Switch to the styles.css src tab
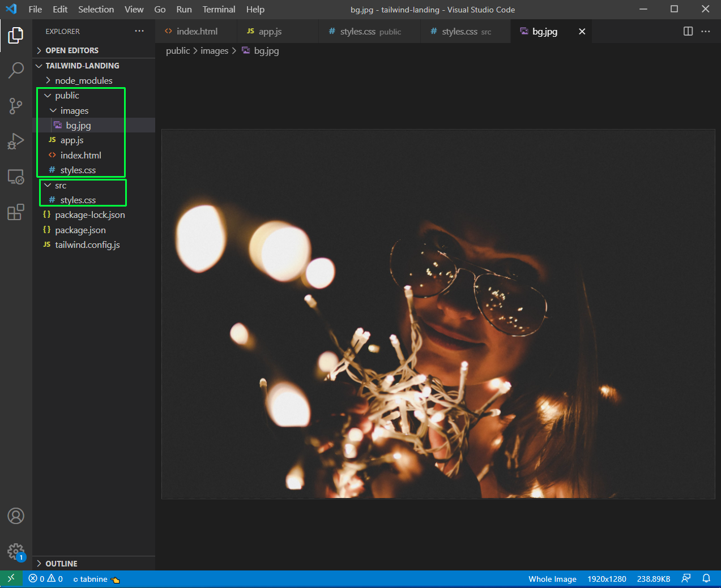721x588 pixels. tap(466, 32)
